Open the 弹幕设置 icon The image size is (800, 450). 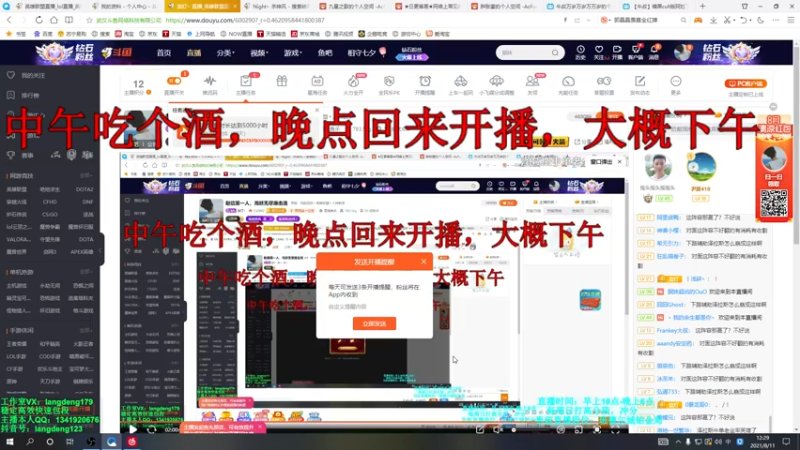604,81
